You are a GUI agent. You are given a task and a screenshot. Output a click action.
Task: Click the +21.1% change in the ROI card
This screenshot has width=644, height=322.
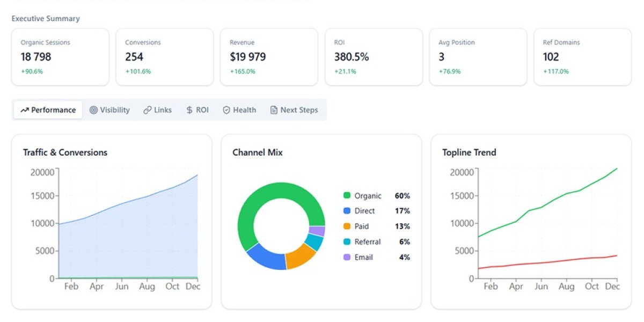click(345, 71)
